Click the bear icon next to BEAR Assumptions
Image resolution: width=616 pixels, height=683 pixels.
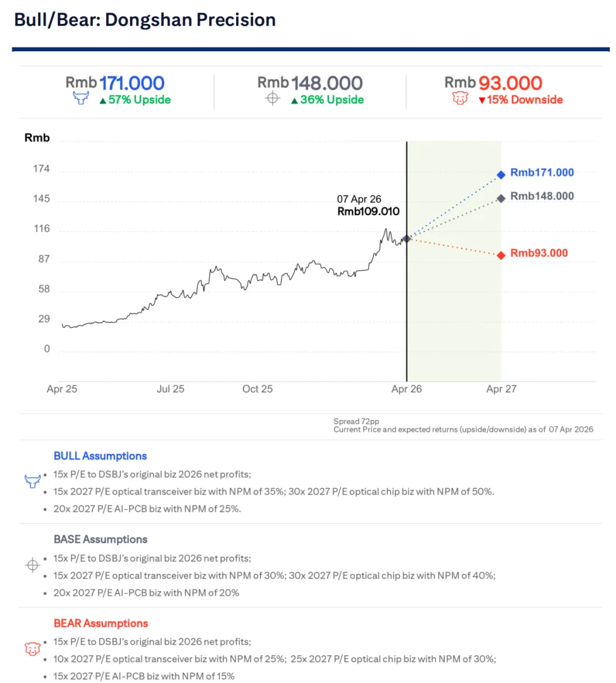(x=33, y=649)
